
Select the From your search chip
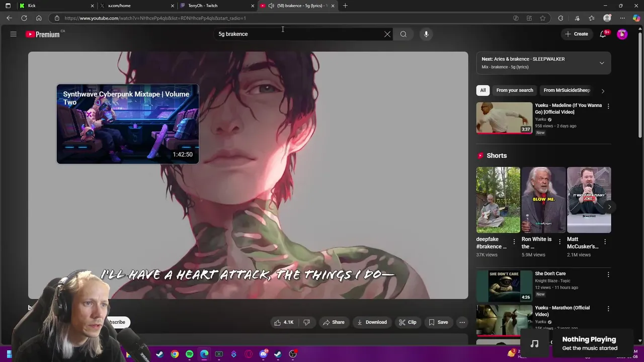point(515,90)
